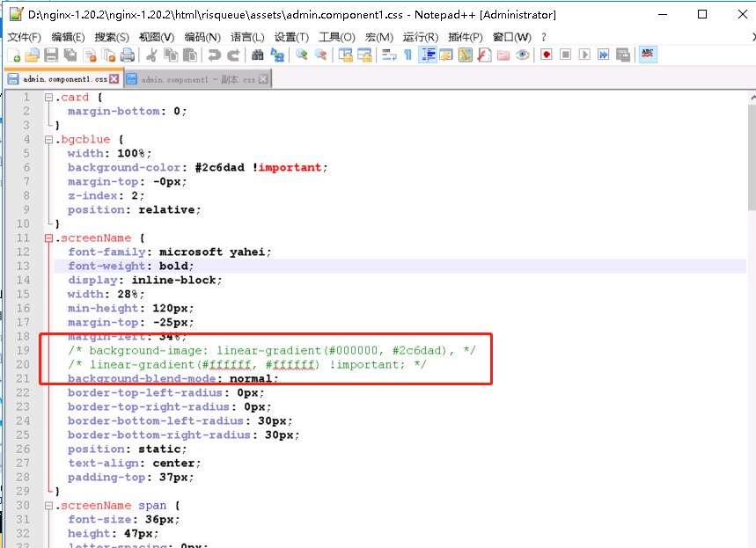Viewport: 756px width, 548px height.
Task: Click the Open file folder icon
Action: click(32, 55)
